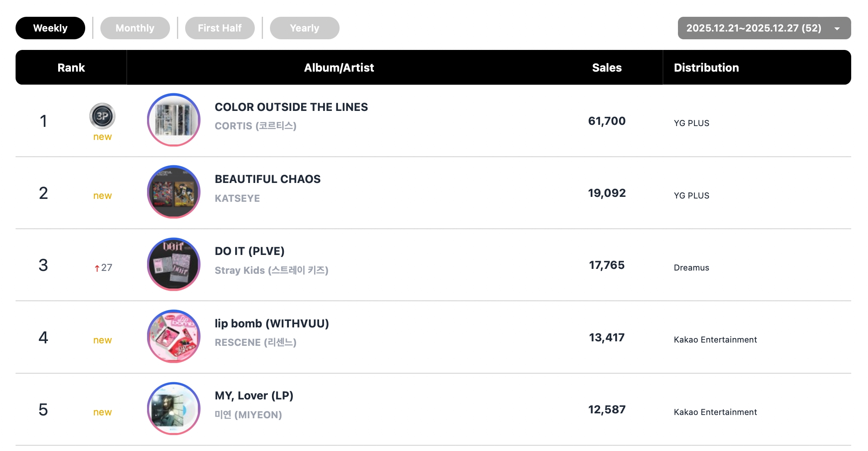Click the red up-arrow rank change indicator

tap(97, 268)
